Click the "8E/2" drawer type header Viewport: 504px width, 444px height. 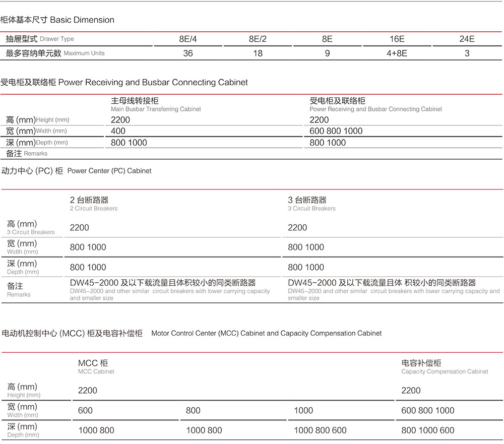(x=258, y=39)
